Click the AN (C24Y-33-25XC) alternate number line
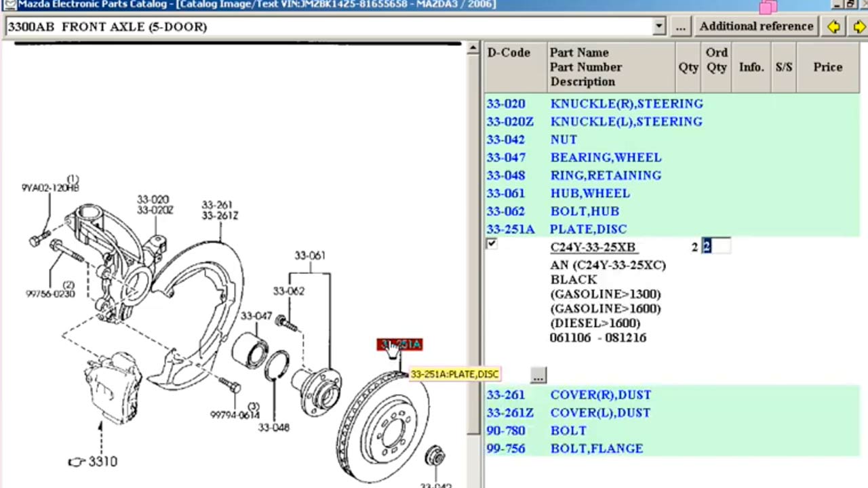The image size is (868, 488). pos(608,265)
